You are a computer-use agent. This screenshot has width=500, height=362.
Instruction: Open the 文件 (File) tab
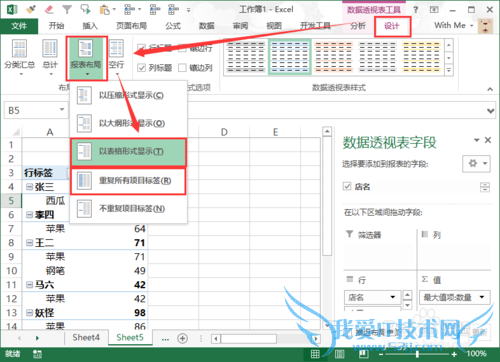(x=19, y=26)
